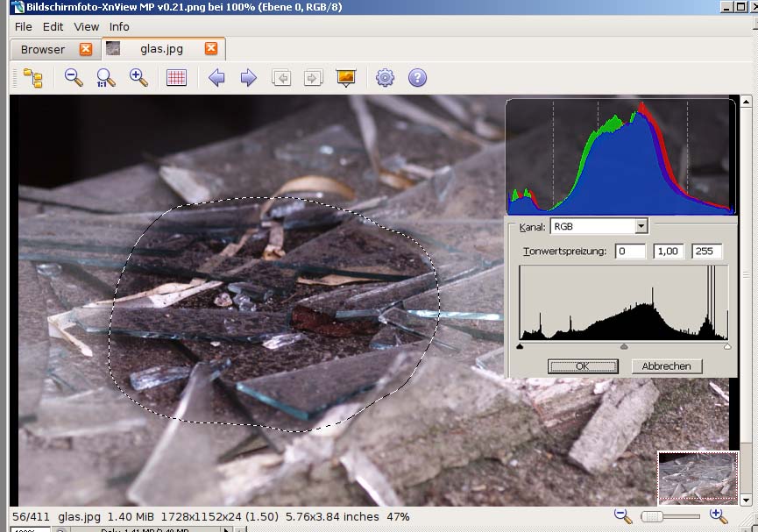Viewport: 758px width, 532px height.
Task: Set zoom to 1:1 actual size
Action: pos(105,77)
